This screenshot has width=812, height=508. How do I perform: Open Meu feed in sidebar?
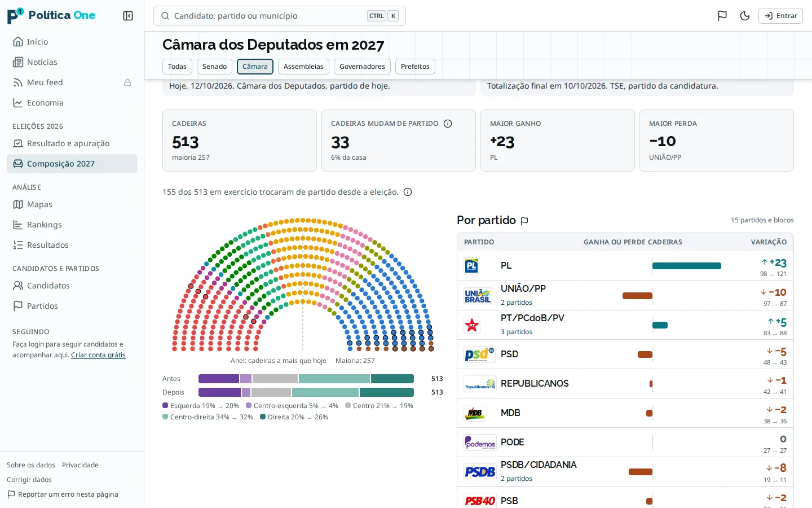coord(72,82)
